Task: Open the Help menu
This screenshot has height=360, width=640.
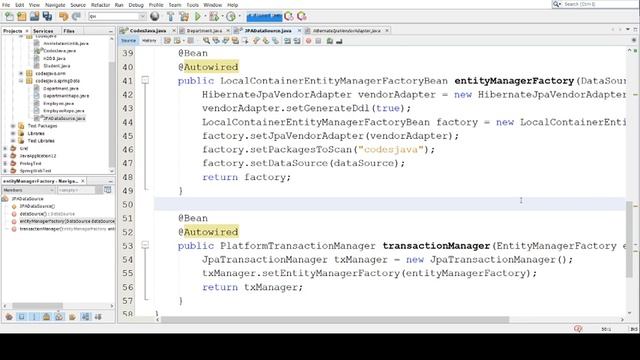Action: point(233,5)
